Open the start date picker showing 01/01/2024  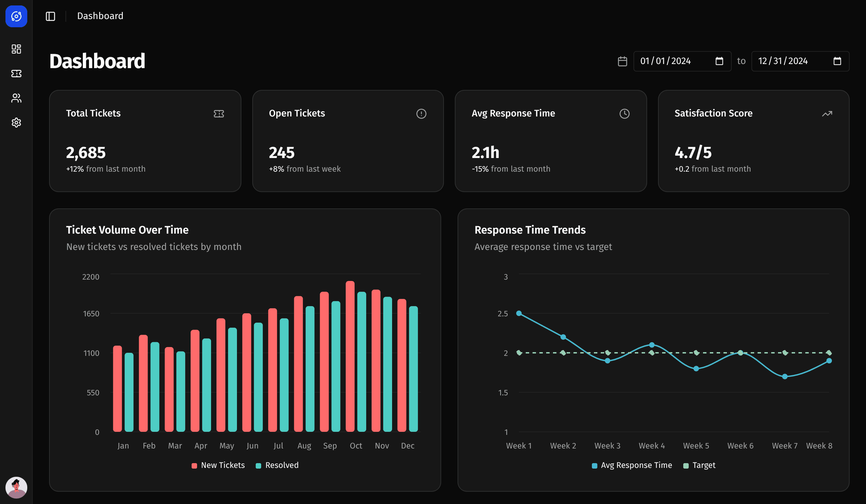[682, 61]
